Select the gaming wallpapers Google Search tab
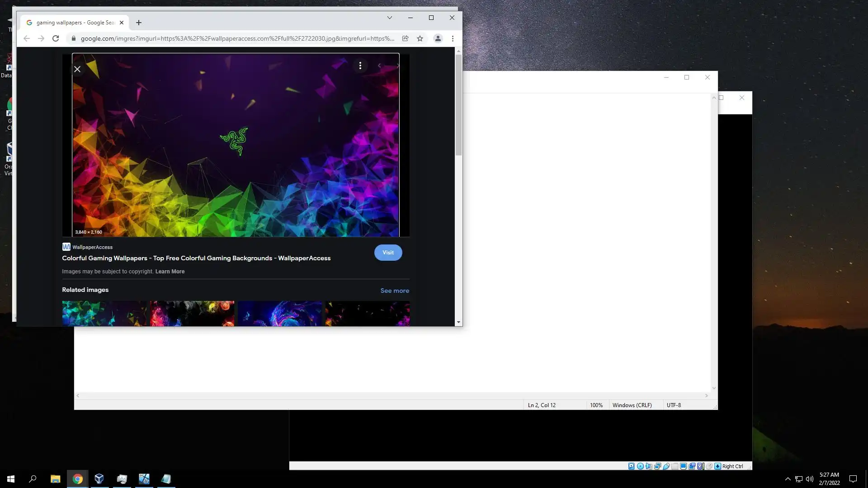The width and height of the screenshot is (868, 488). tap(72, 23)
